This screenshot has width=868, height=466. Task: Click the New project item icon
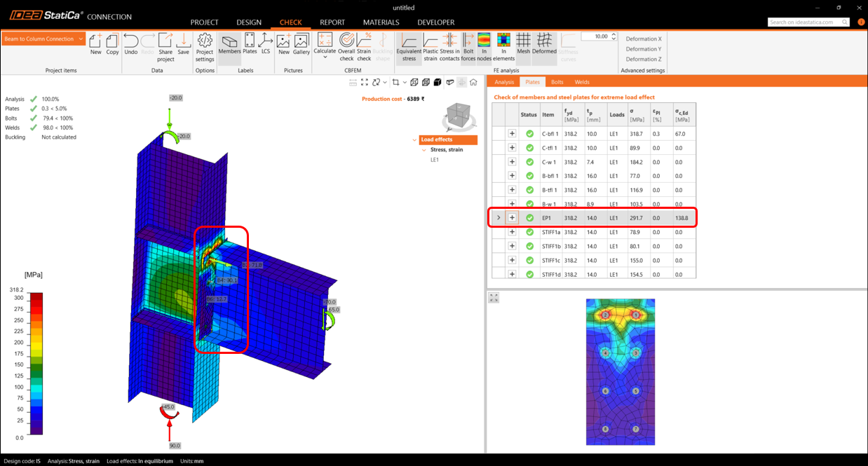(x=95, y=43)
